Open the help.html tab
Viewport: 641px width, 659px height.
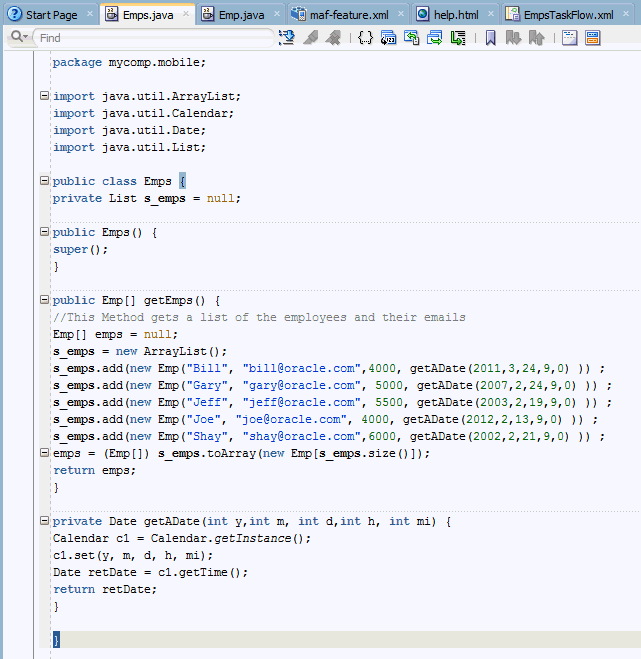[456, 15]
